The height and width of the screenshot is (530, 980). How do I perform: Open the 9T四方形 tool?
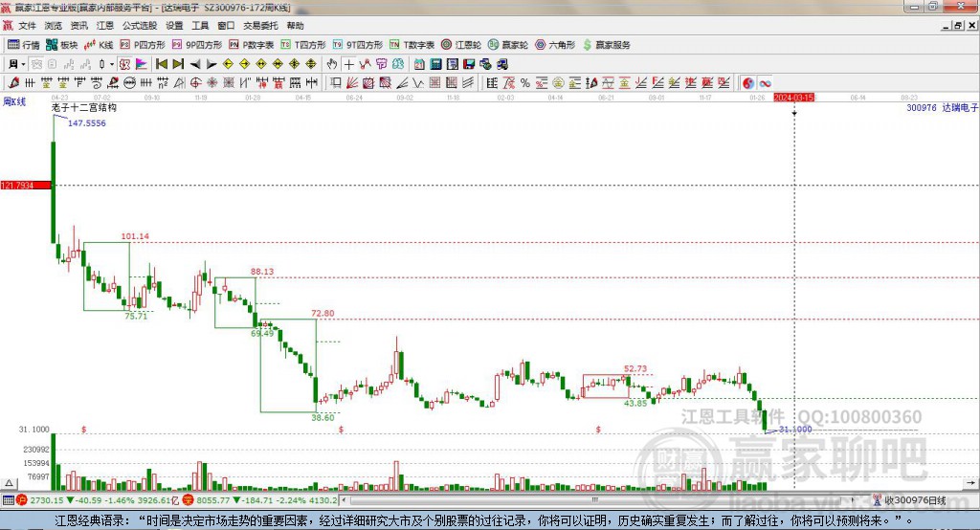point(358,45)
